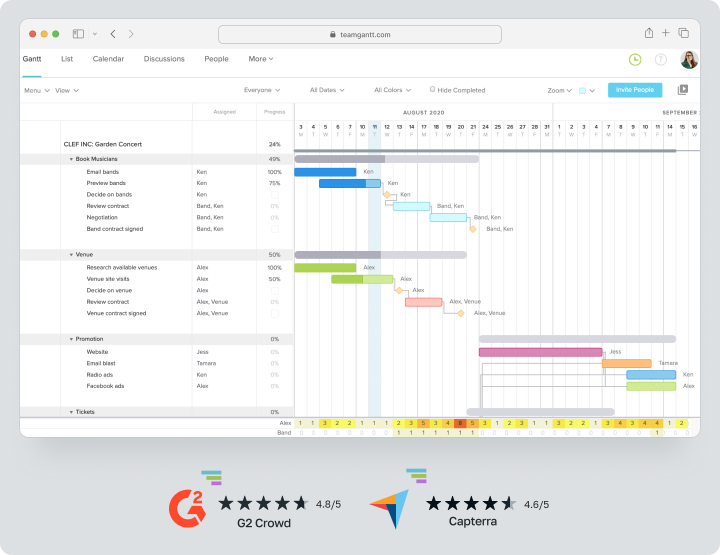Screen dimensions: 720x555
Task: Open the More menu
Action: [261, 59]
